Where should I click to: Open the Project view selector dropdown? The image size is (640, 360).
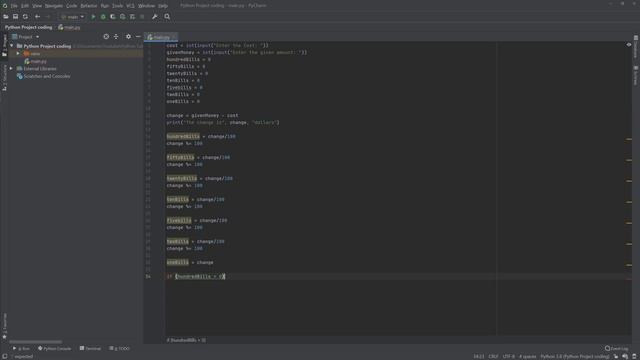click(25, 37)
